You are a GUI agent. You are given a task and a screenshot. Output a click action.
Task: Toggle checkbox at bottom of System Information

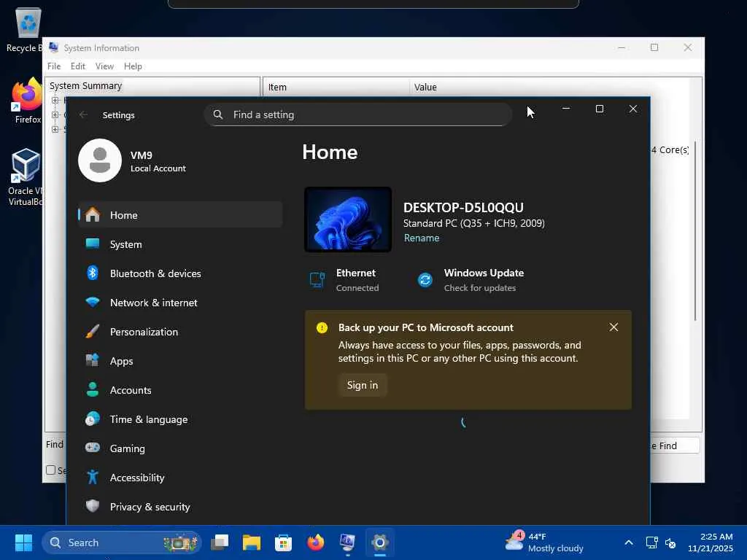click(50, 470)
